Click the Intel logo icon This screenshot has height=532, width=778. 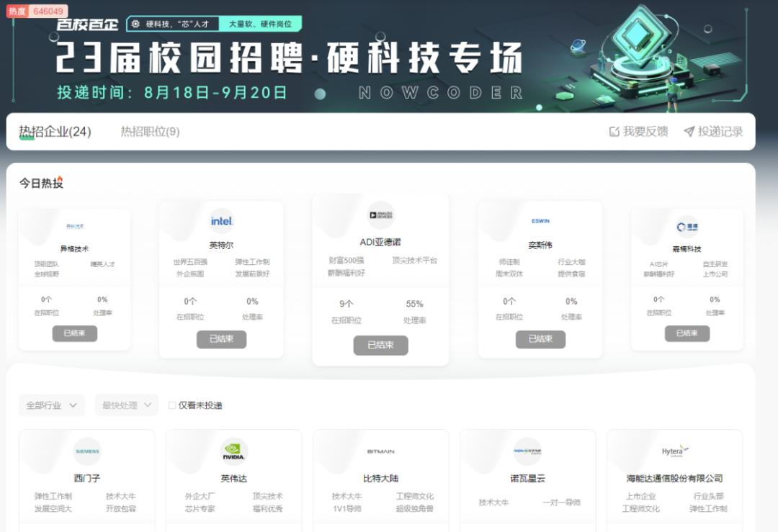[221, 221]
